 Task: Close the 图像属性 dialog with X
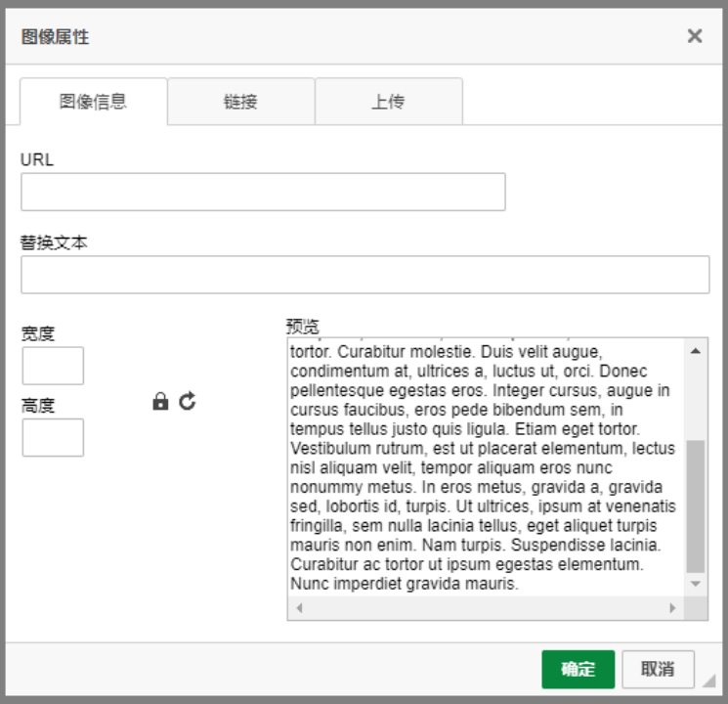point(695,36)
